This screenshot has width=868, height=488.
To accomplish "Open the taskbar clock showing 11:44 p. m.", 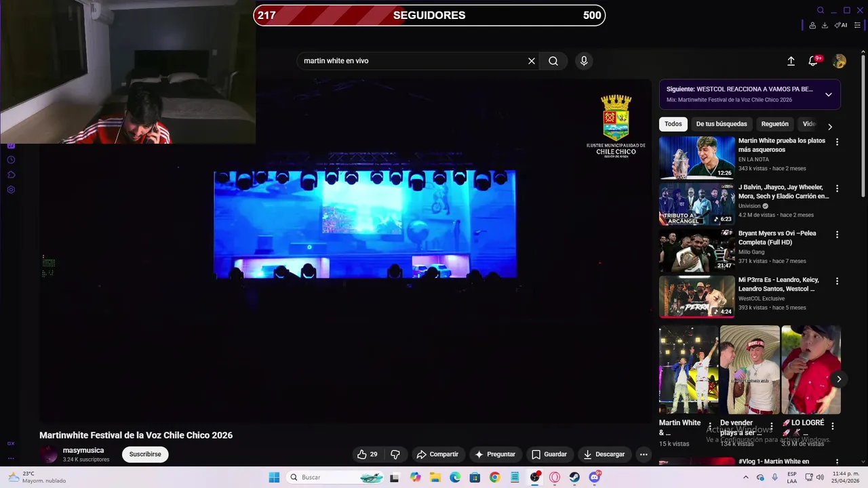I will point(844,477).
